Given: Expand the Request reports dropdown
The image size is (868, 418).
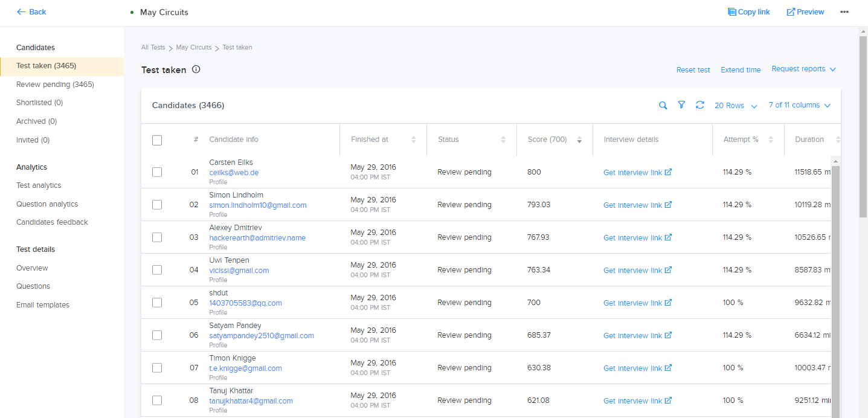Looking at the screenshot, I should click(803, 69).
